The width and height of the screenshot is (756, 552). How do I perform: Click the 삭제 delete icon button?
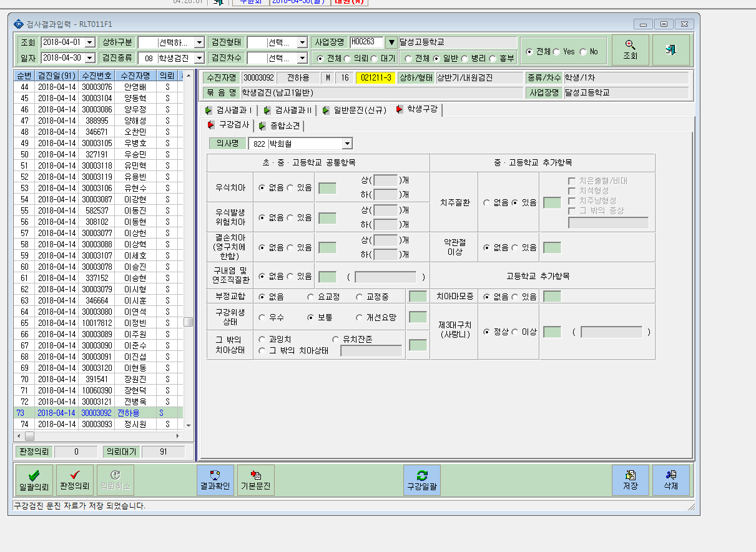pos(671,480)
